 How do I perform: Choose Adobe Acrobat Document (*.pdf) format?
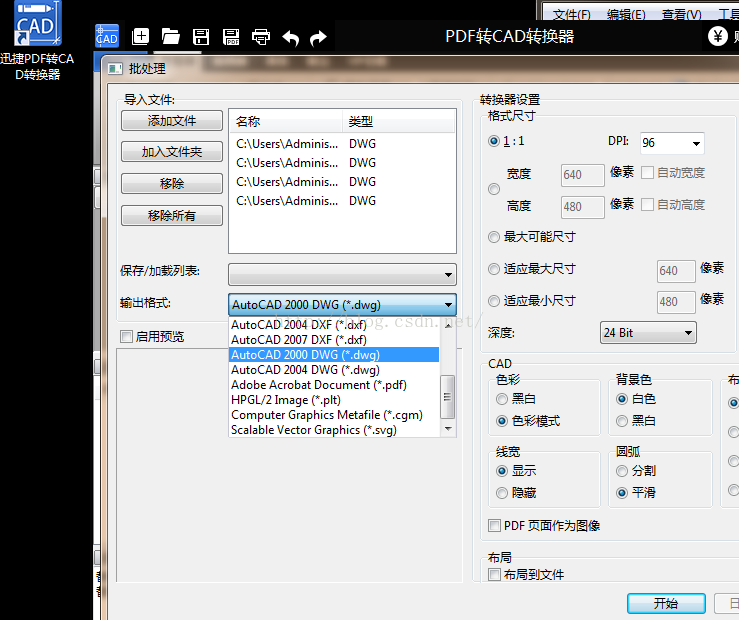click(x=334, y=385)
